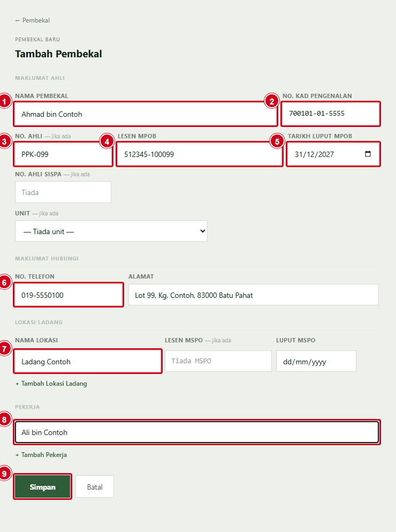Open the Tarikh Luput MPOB calendar icon
The width and height of the screenshot is (396, 532).
click(368, 154)
